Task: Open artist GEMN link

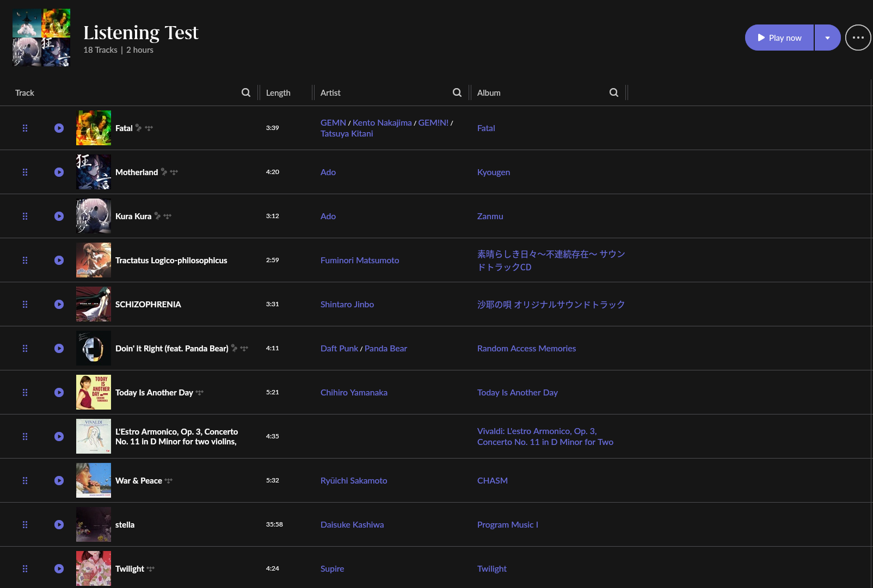Action: click(x=333, y=123)
